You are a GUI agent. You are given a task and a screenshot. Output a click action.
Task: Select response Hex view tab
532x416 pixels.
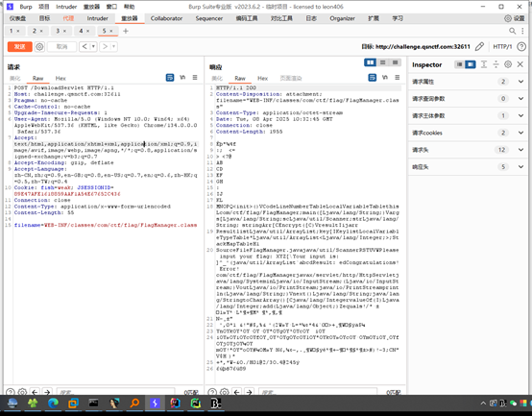262,78
